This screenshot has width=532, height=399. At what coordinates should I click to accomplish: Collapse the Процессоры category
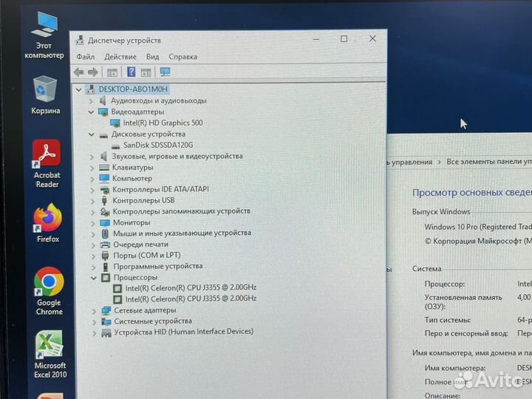[94, 279]
